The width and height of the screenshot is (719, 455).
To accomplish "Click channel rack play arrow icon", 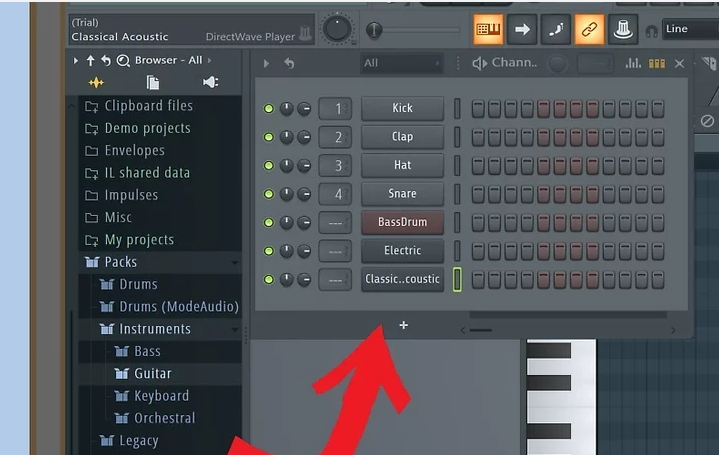I will pyautogui.click(x=266, y=63).
